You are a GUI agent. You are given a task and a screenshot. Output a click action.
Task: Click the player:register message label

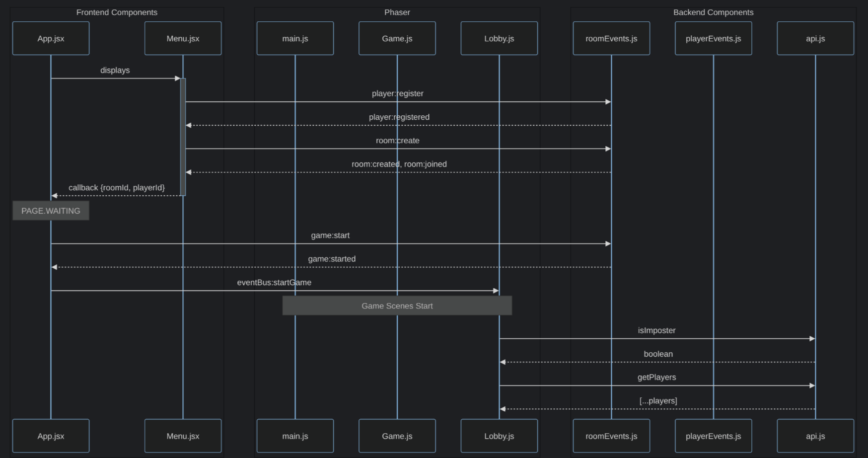(x=397, y=93)
